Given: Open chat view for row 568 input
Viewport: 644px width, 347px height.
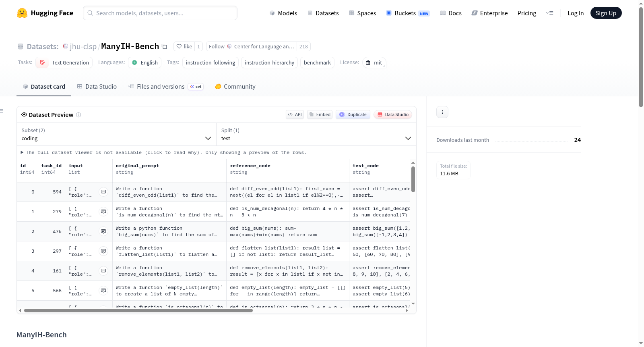Looking at the screenshot, I should pyautogui.click(x=103, y=291).
